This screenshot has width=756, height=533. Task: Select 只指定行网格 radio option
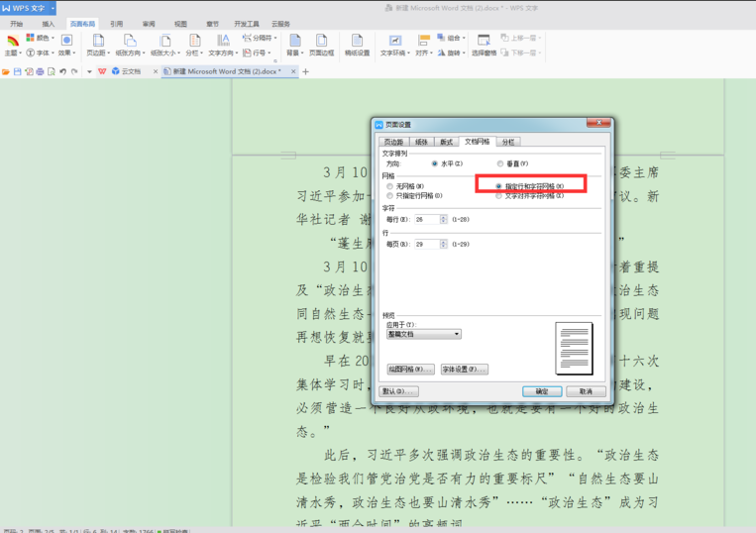click(389, 196)
